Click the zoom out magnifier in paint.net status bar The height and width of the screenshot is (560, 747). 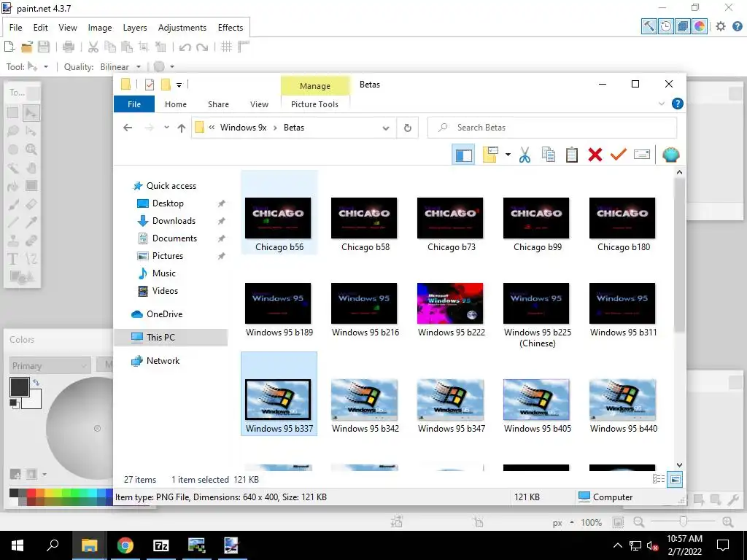point(639,522)
